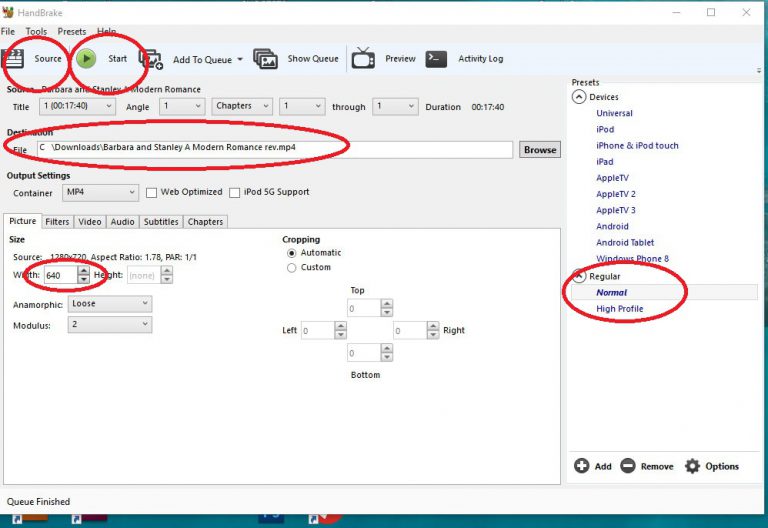This screenshot has height=528, width=768.
Task: Decrease Width with down stepper arrow
Action: 84,280
